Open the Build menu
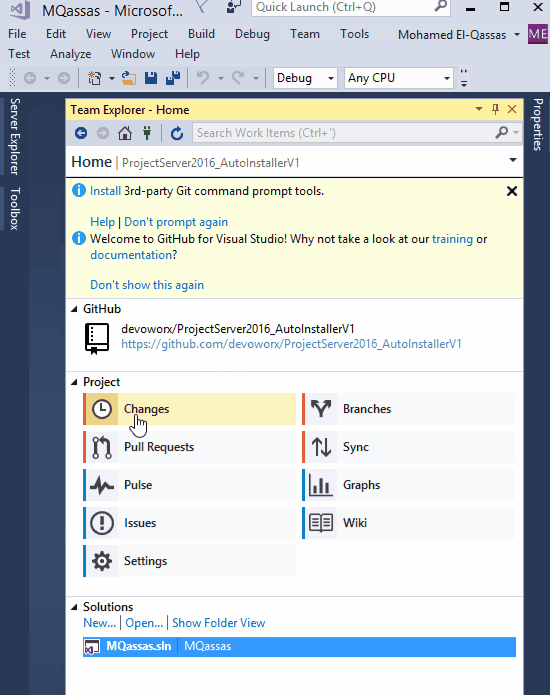The height and width of the screenshot is (695, 550). click(x=201, y=34)
